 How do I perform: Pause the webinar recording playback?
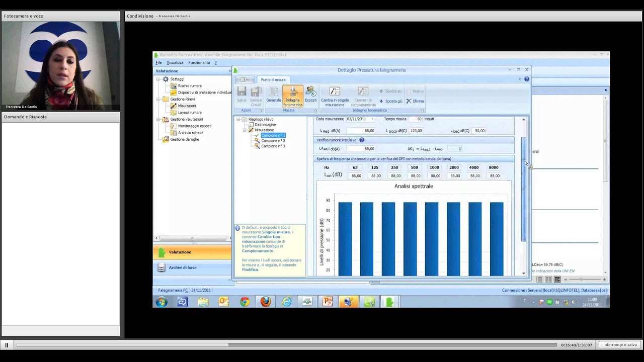(x=7, y=345)
